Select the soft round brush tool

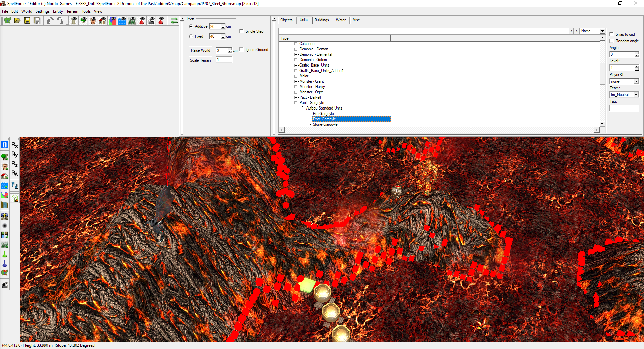5,226
